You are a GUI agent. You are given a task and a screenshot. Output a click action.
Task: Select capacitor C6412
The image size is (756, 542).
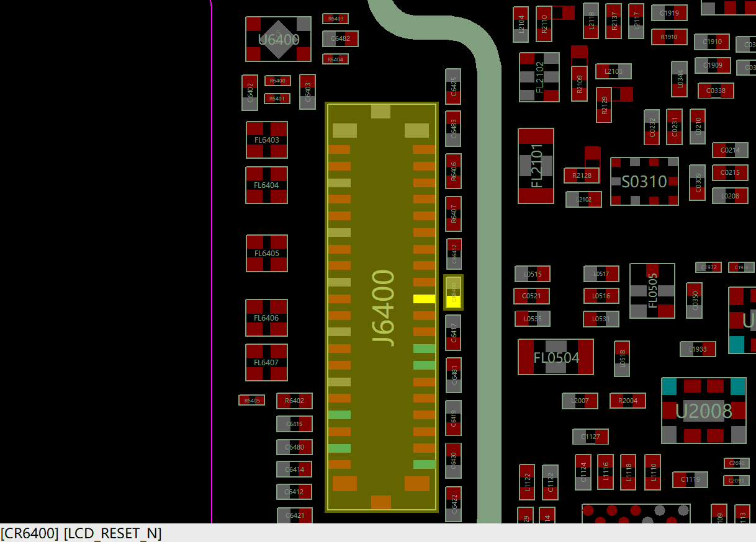(294, 492)
